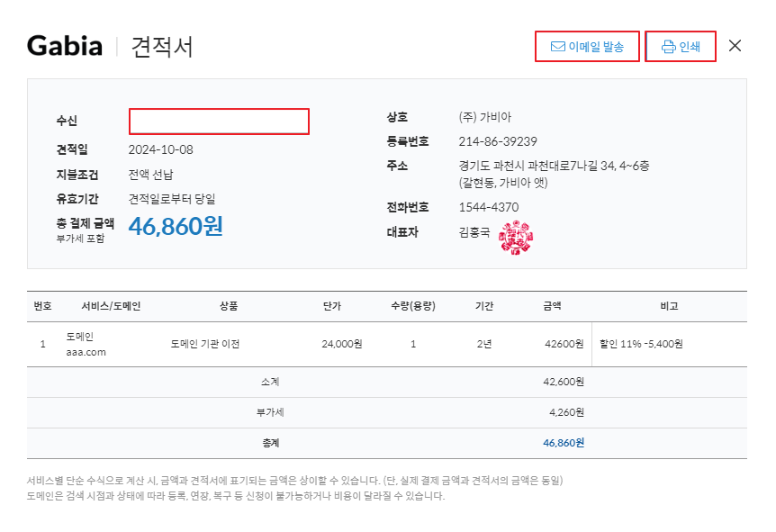Image resolution: width=776 pixels, height=532 pixels.
Task: Click the period cell 2년
Action: coord(484,344)
